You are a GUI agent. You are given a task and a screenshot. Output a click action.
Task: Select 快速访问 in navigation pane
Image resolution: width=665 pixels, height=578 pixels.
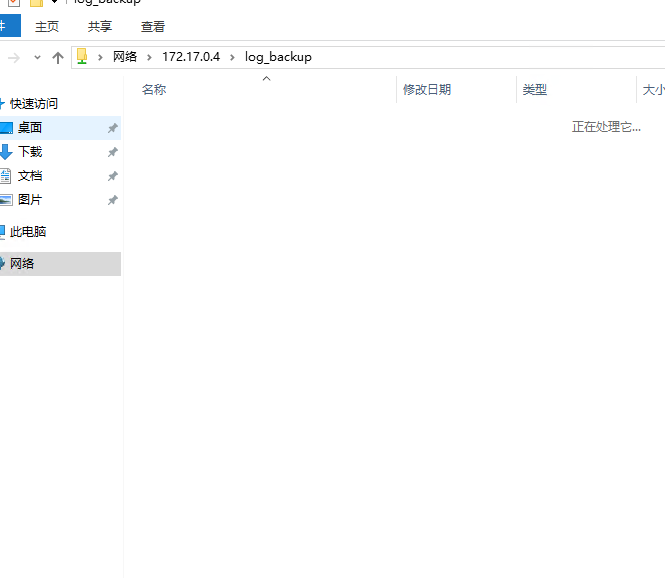tap(34, 103)
